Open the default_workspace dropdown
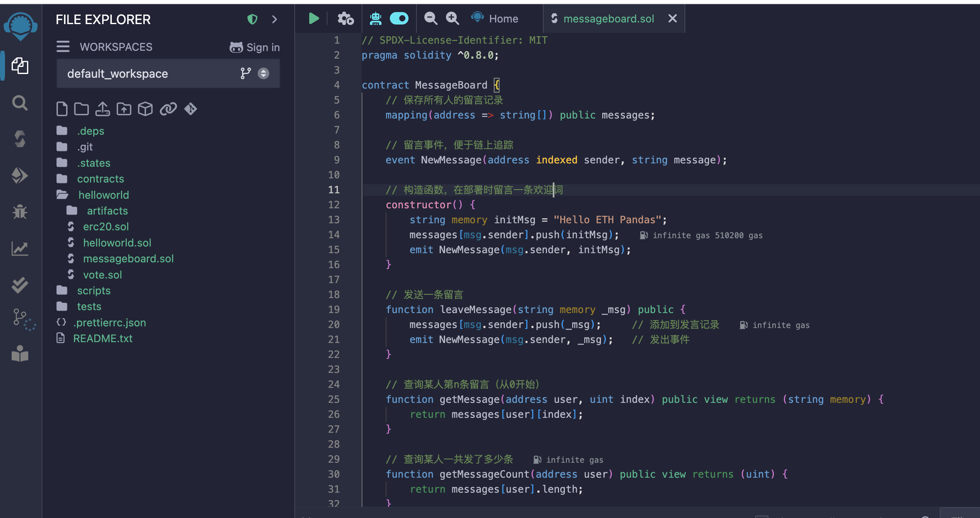 coord(168,74)
